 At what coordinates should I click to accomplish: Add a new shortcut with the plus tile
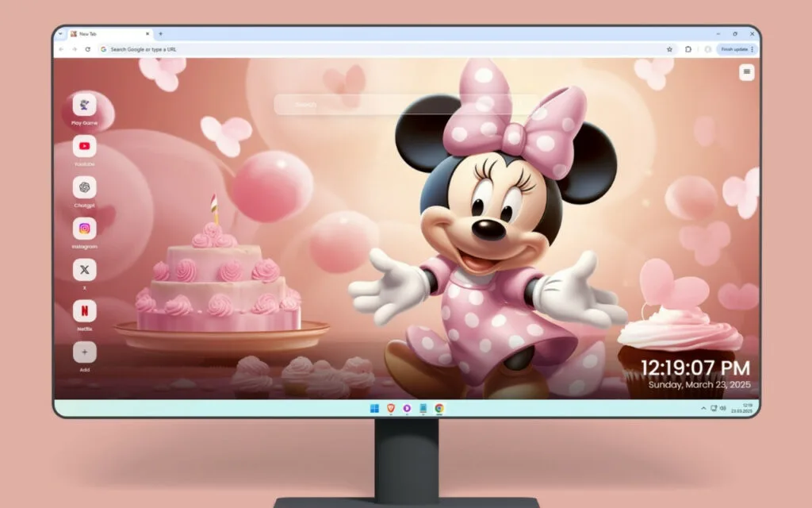[x=84, y=352]
